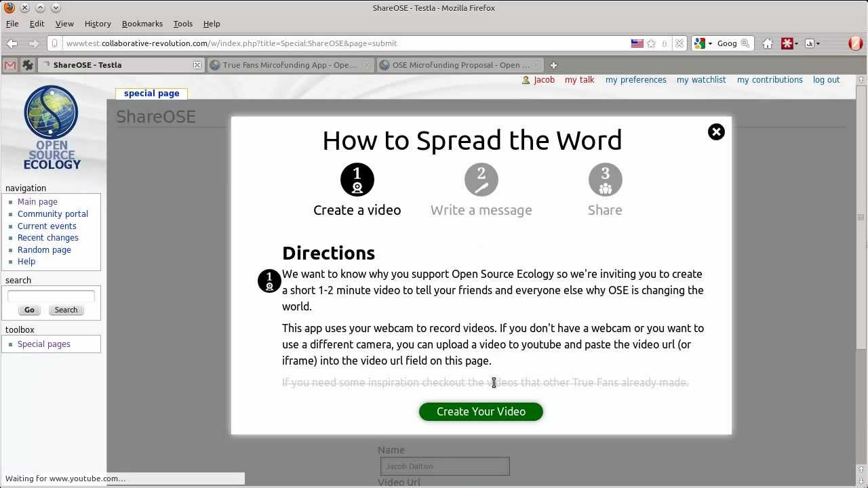Viewport: 868px width, 488px height.
Task: Close the How to Spread the Word dialog
Action: (716, 132)
